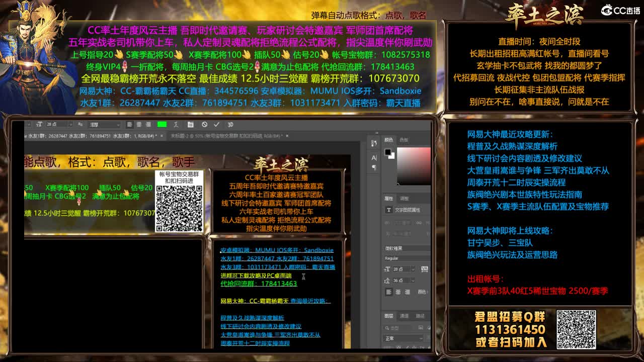Viewport: 644px width, 362px height.
Task: Pick a color in the red color field
Action: pyautogui.click(x=414, y=165)
